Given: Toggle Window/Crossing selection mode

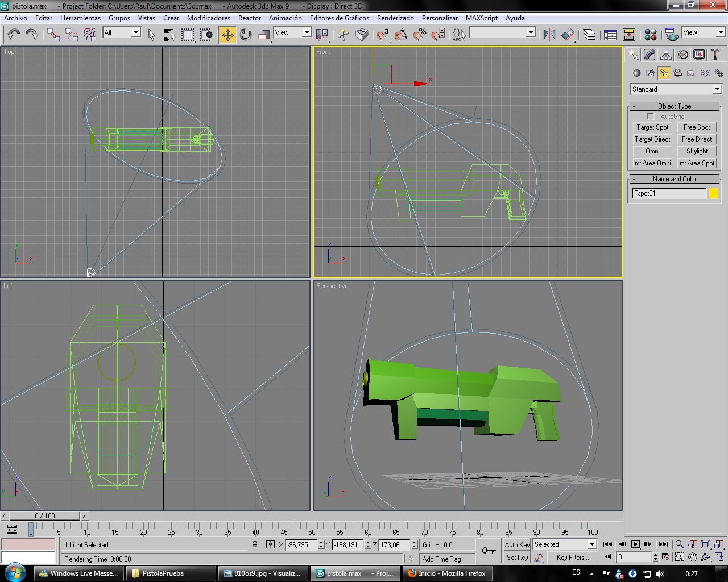Looking at the screenshot, I should (206, 35).
